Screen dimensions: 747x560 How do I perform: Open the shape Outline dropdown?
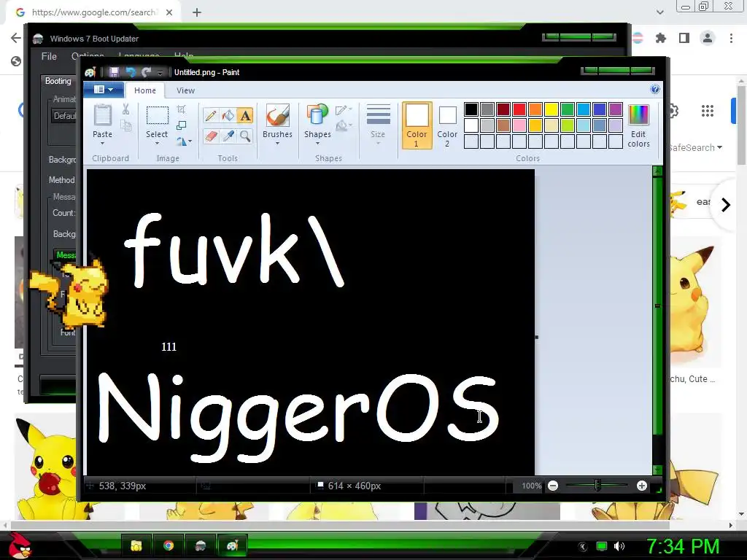[x=344, y=111]
